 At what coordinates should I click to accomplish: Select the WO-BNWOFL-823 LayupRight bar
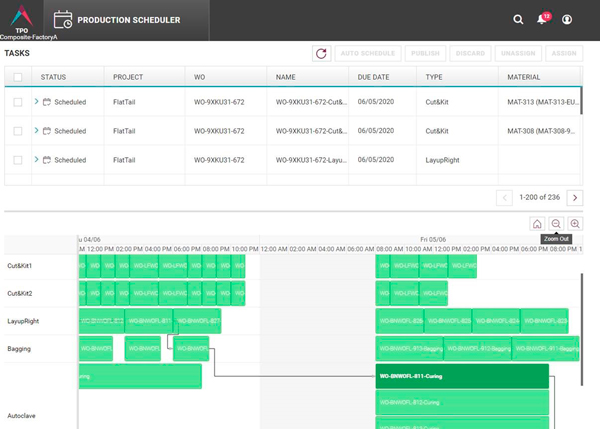pos(544,321)
